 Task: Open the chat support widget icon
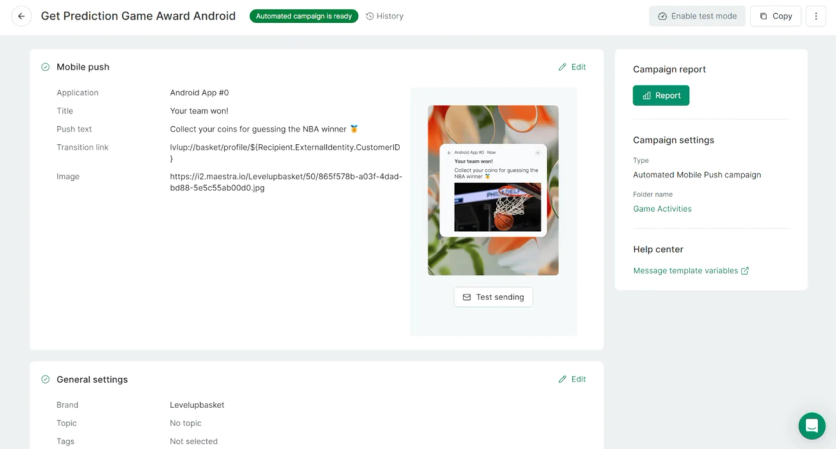(811, 426)
